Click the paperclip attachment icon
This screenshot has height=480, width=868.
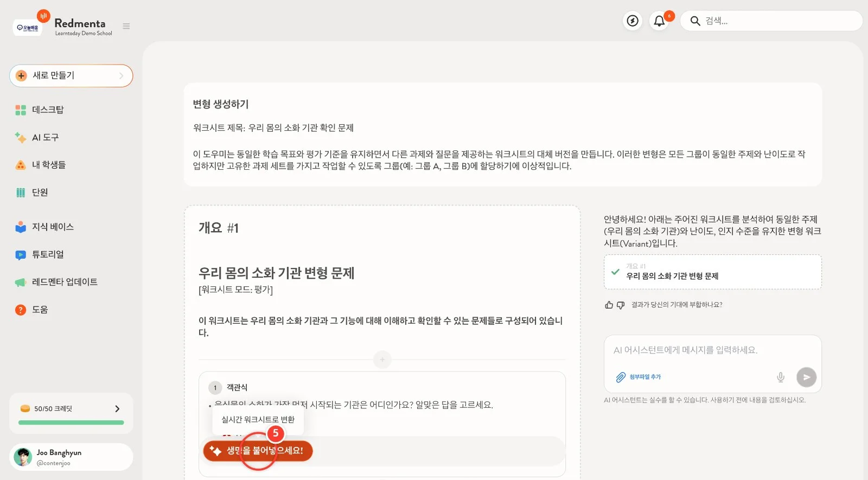[621, 377]
